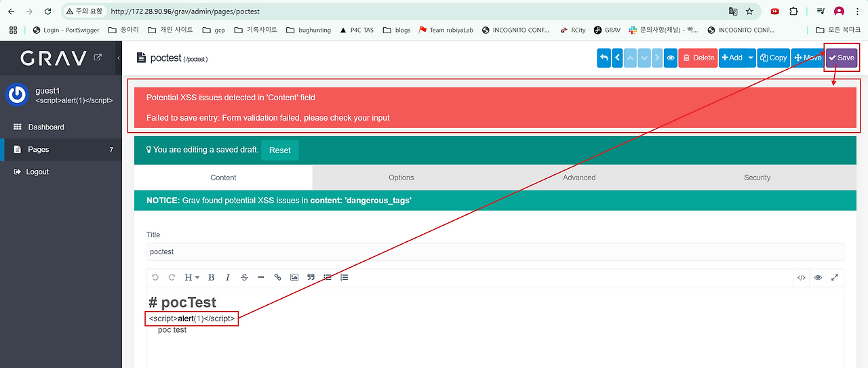Insert an image in the editor
This screenshot has height=368, width=868.
[x=294, y=277]
